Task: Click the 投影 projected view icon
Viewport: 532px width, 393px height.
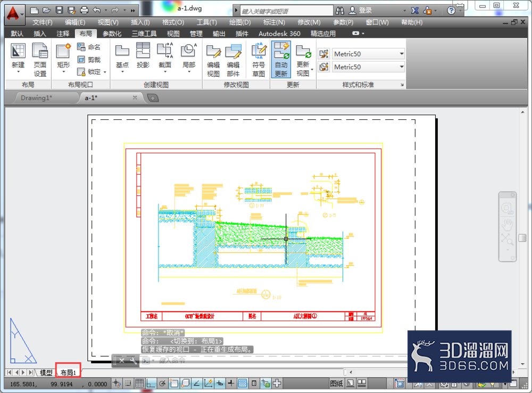Action: [x=143, y=56]
